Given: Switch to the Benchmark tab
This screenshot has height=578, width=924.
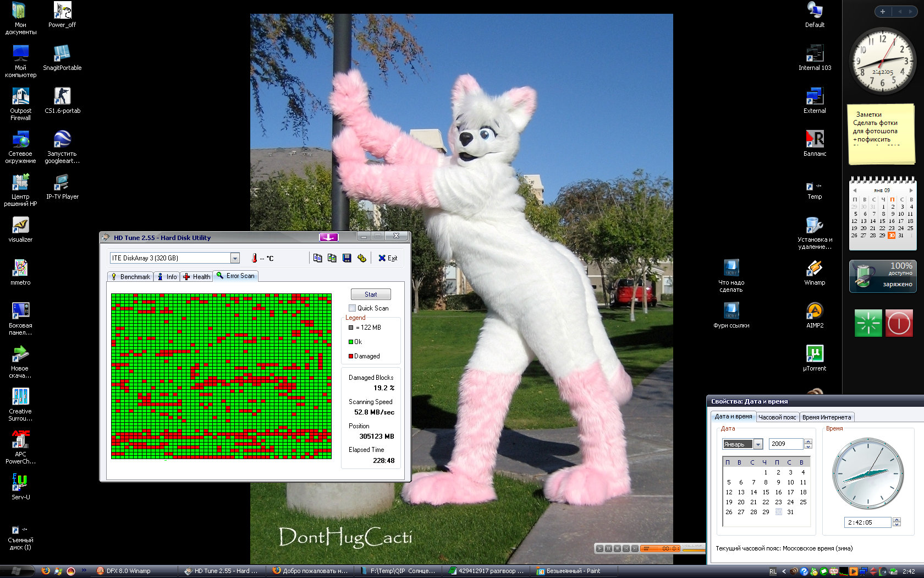Looking at the screenshot, I should pyautogui.click(x=130, y=277).
